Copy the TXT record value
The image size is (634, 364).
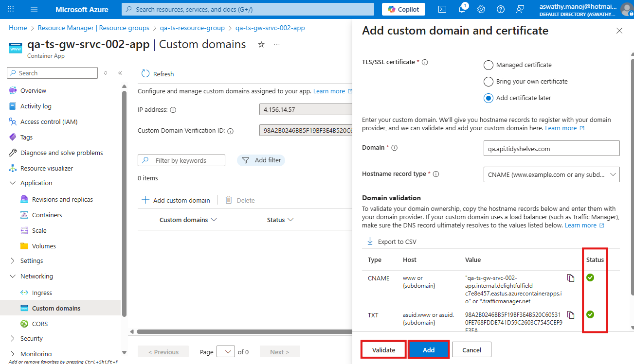571,315
